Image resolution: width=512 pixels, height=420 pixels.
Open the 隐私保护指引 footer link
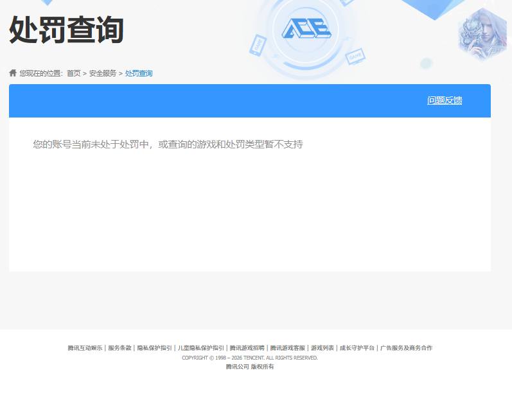(x=154, y=348)
